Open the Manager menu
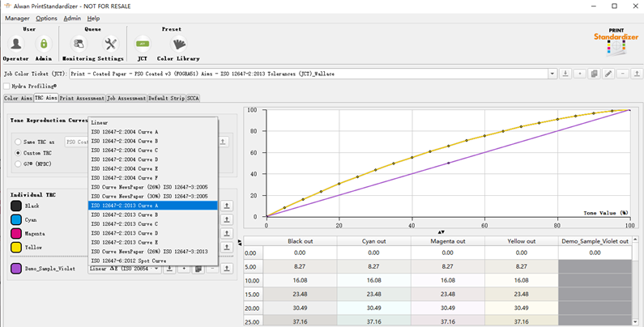Viewport: 644px width, 327px height. (x=17, y=19)
